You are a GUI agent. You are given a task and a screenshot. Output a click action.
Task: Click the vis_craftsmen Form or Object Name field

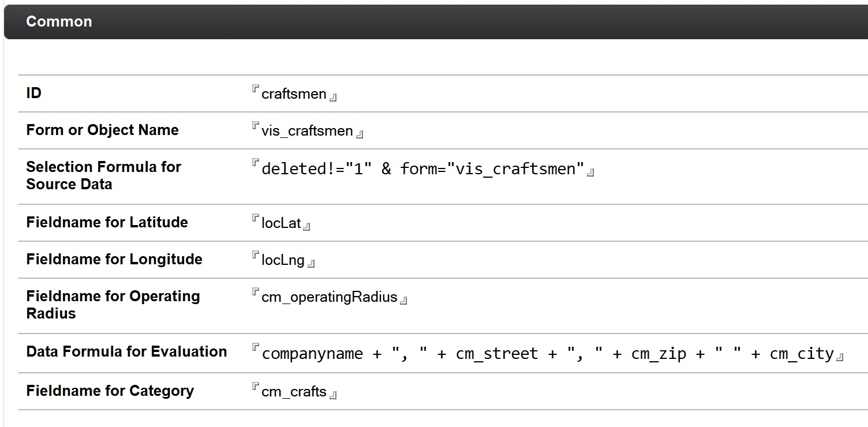click(x=307, y=131)
